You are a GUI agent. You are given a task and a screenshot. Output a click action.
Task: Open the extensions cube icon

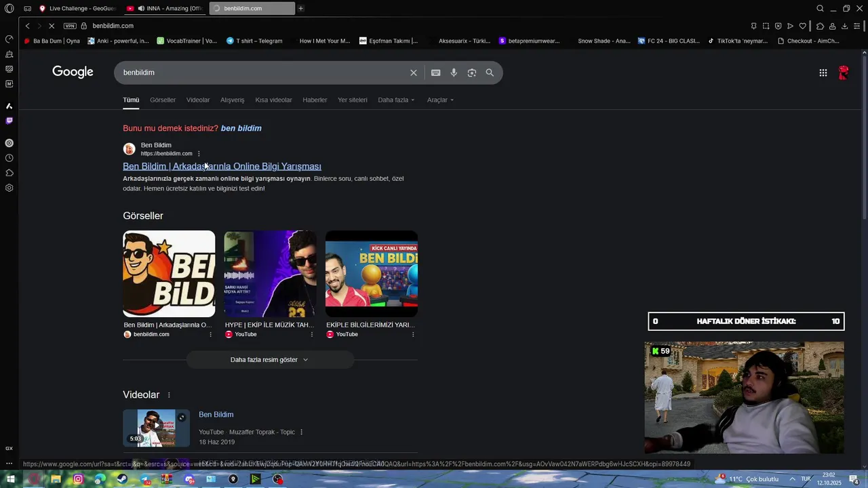pos(820,26)
